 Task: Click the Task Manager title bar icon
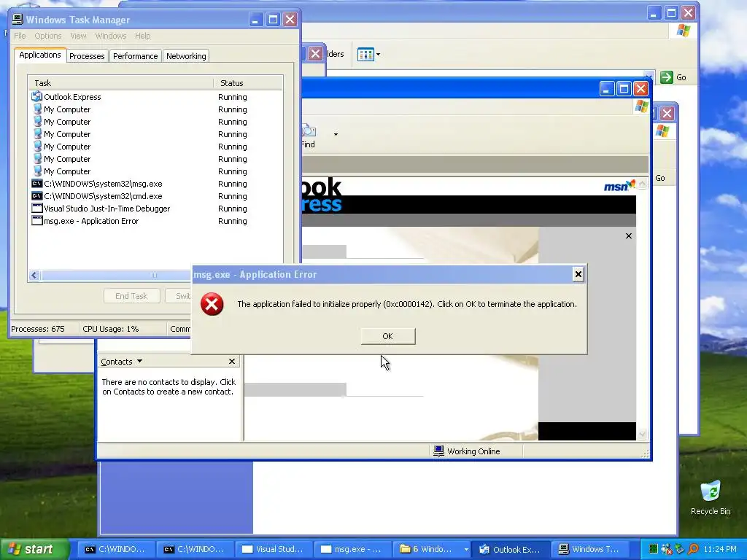tap(18, 20)
